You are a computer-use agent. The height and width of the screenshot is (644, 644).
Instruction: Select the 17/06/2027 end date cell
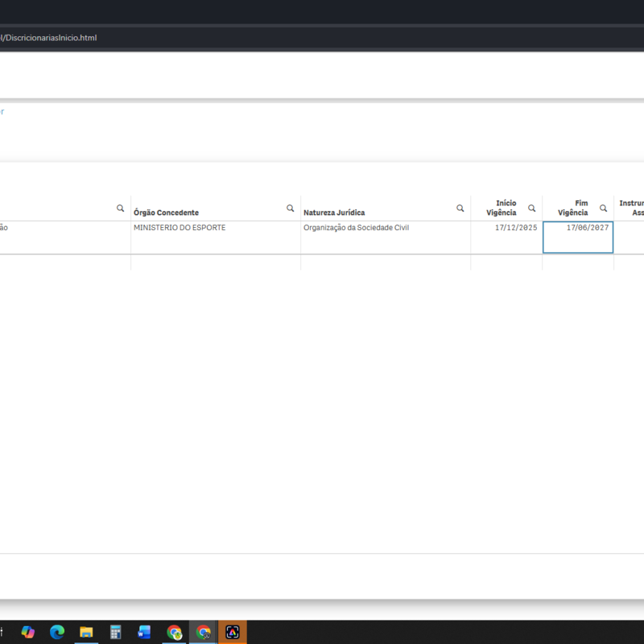[x=578, y=237]
